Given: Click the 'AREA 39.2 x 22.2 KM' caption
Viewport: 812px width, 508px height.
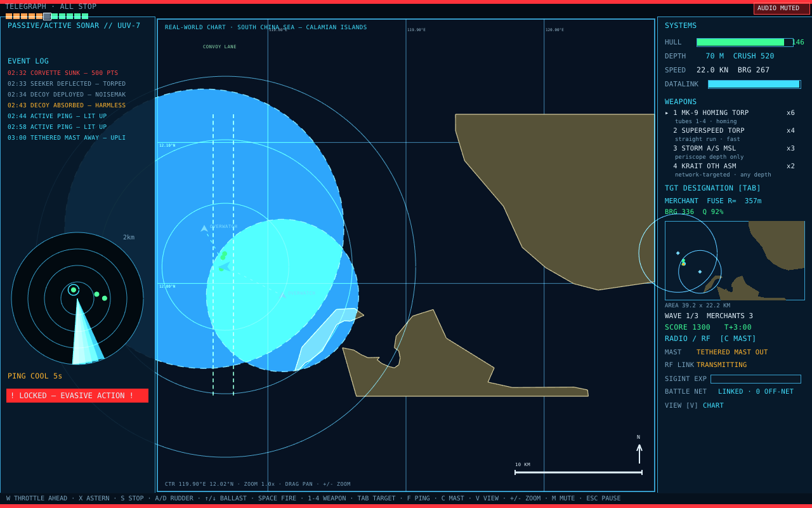Looking at the screenshot, I should (697, 305).
